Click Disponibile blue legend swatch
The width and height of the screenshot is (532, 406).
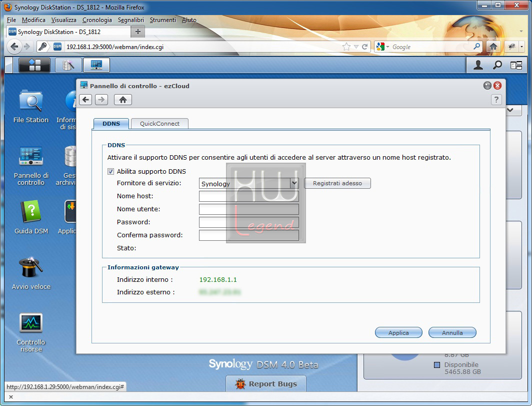437,365
